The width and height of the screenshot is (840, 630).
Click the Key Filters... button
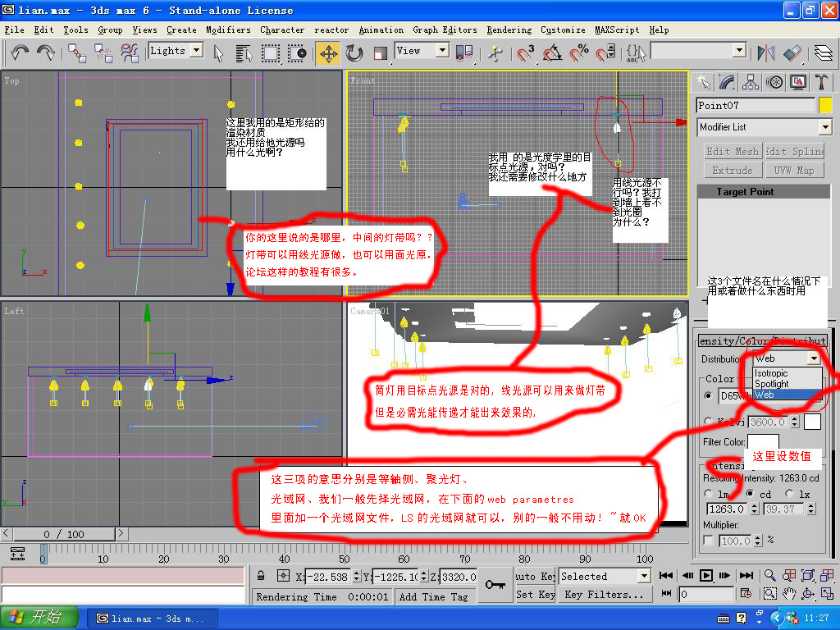604,595
